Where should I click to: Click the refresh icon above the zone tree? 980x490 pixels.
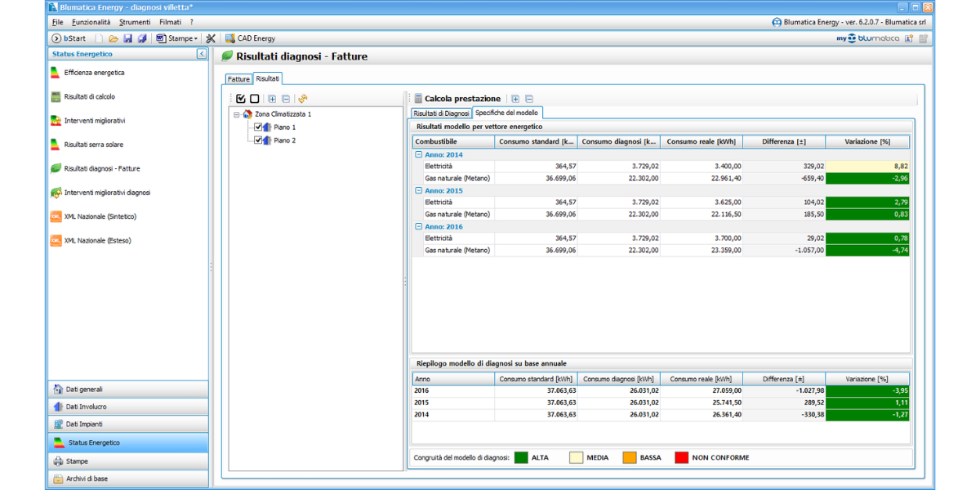[x=303, y=99]
